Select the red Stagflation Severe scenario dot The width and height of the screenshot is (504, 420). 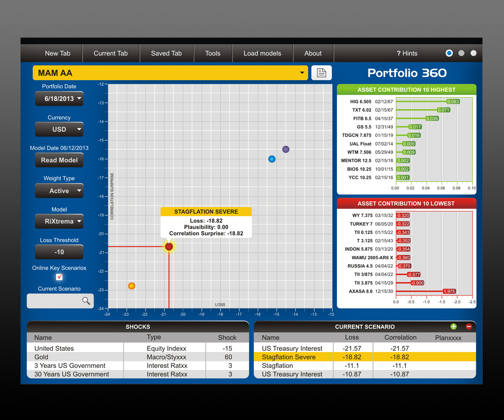[x=169, y=247]
